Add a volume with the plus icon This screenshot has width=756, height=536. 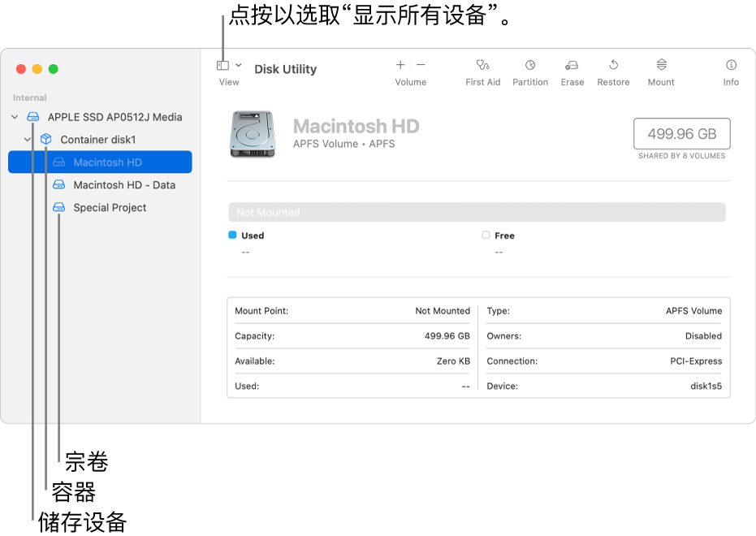[x=400, y=65]
